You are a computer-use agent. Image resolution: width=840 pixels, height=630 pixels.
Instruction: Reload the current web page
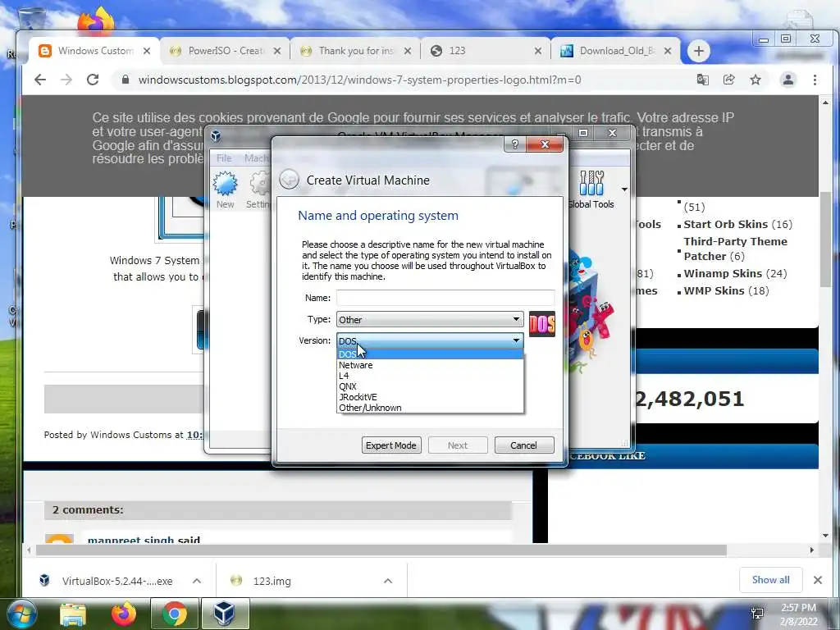click(x=93, y=80)
